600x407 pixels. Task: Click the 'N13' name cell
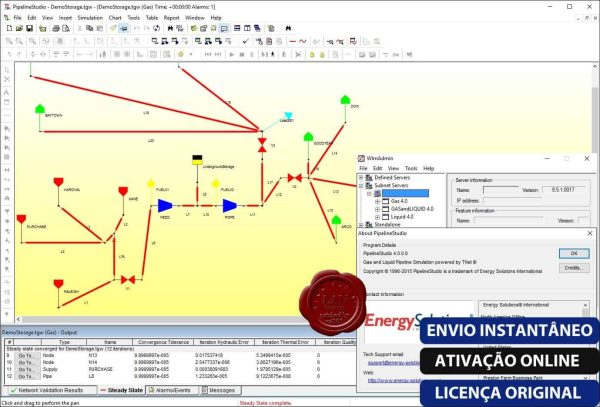[x=93, y=356]
